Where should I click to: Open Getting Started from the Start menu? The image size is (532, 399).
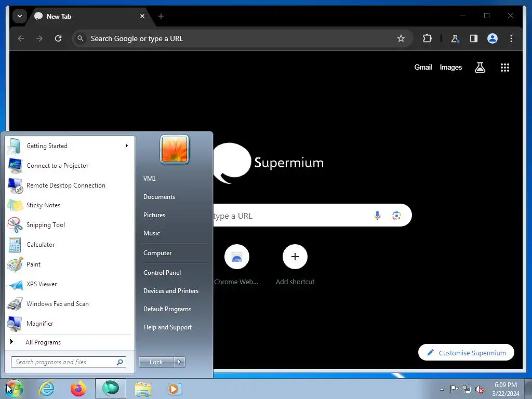70,146
